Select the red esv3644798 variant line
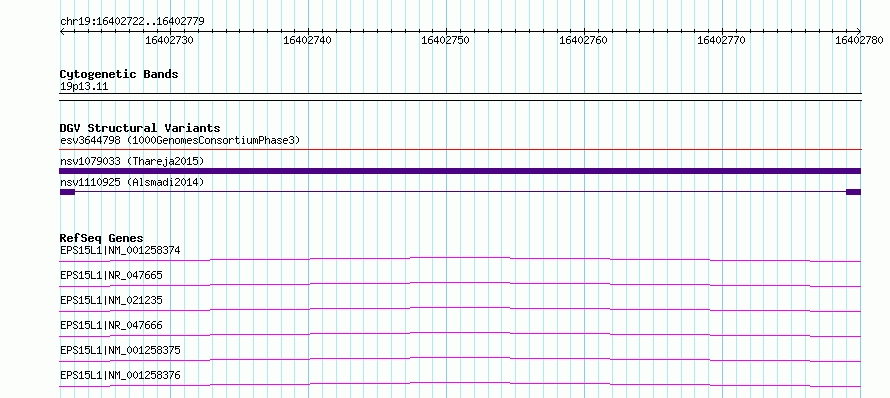Screen dimensions: 890x398 (x=460, y=150)
